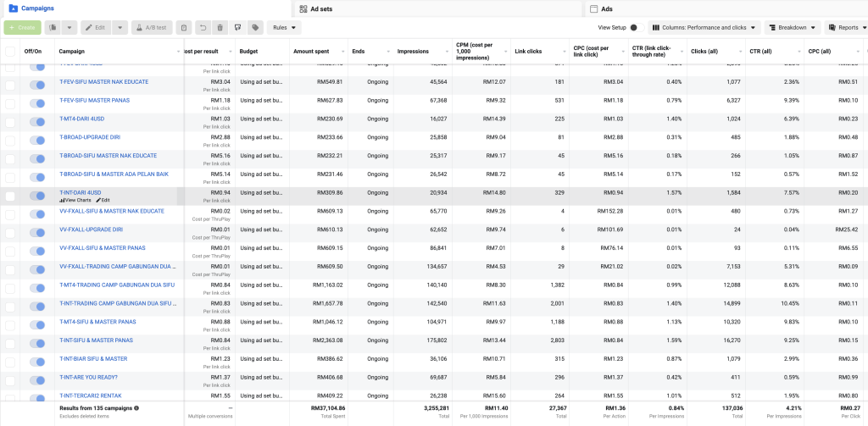Click the preview/feedback speech icon button
Image resolution: width=868 pixels, height=426 pixels.
pos(238,28)
